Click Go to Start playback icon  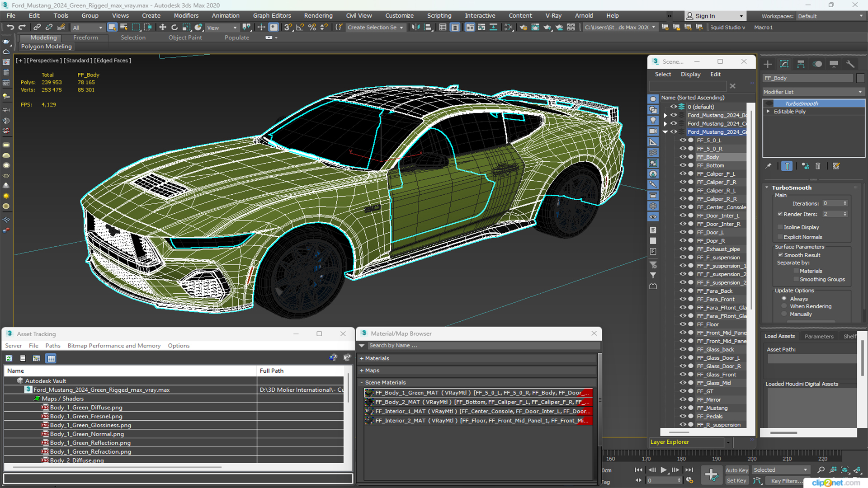[638, 470]
